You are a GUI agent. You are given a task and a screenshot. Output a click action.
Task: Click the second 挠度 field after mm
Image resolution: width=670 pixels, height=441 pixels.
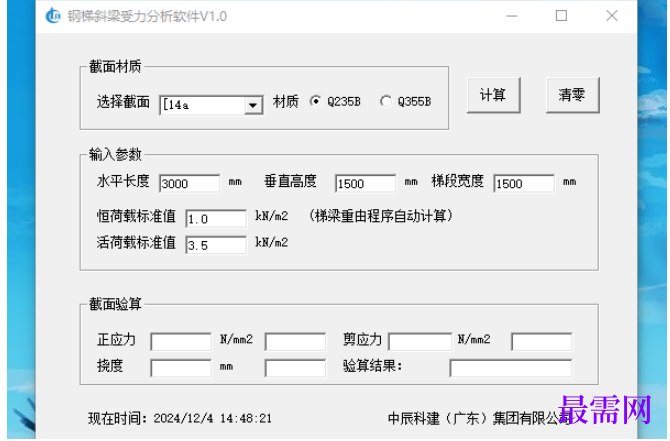tap(295, 368)
